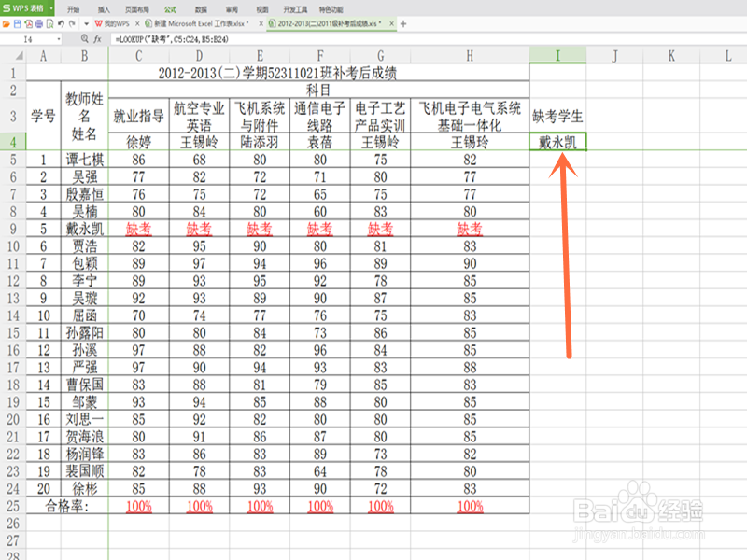The height and width of the screenshot is (560, 747).
Task: Export the spreadsheet with the PDF icon
Action: click(27, 22)
